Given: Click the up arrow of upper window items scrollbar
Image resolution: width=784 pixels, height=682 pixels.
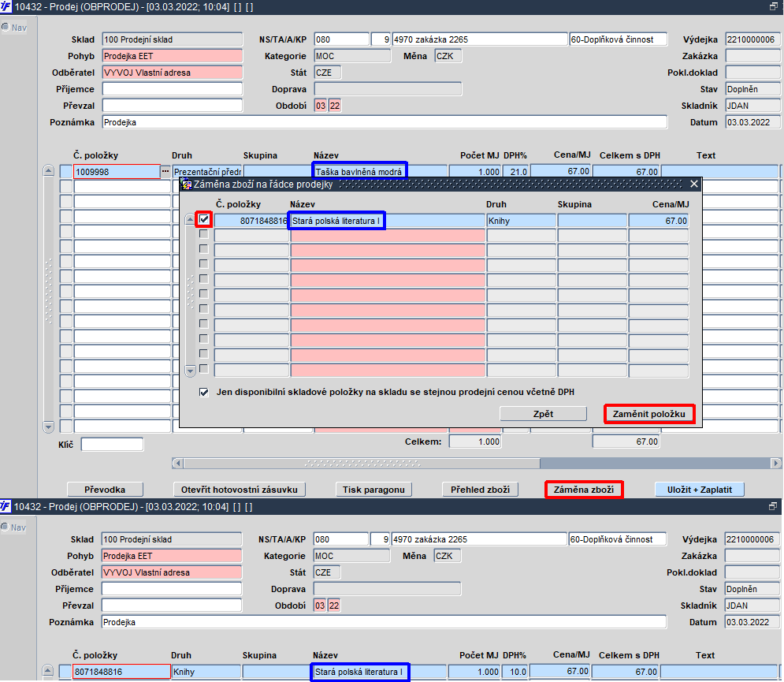Looking at the screenshot, I should 49,170.
